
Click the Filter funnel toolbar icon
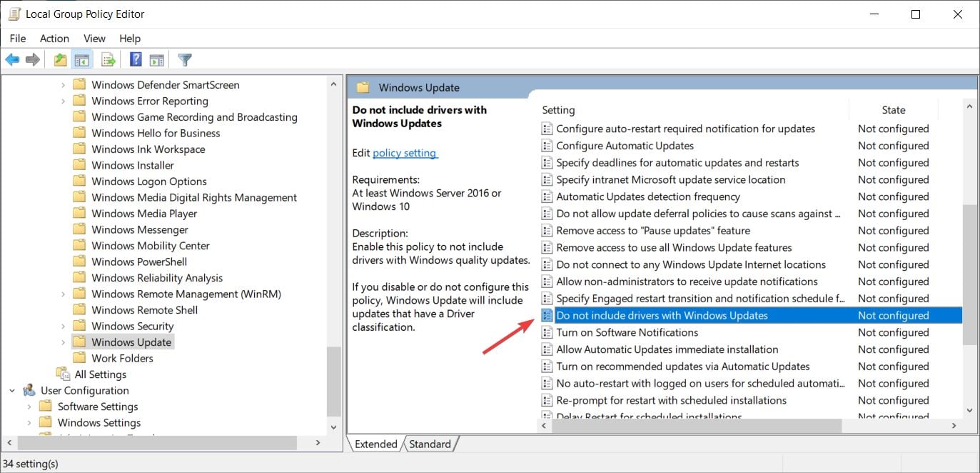[185, 60]
